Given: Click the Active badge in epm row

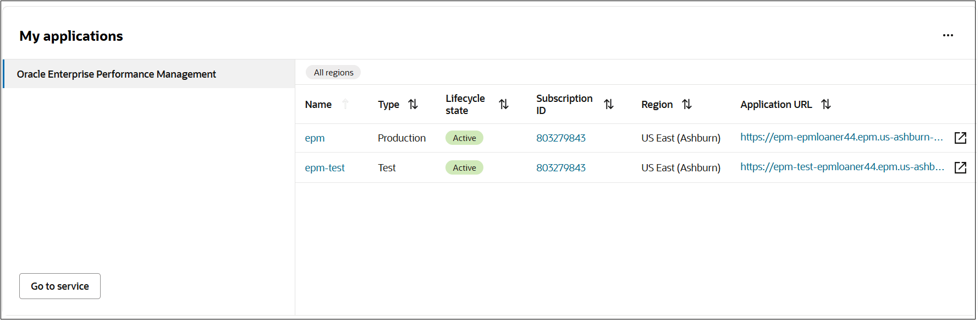Looking at the screenshot, I should point(464,138).
